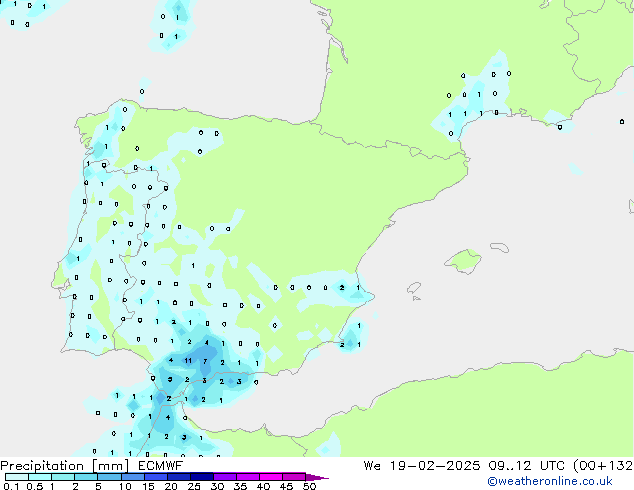The height and width of the screenshot is (490, 634).
Task: Click the 'We' weekday abbreviation
Action: click(372, 466)
